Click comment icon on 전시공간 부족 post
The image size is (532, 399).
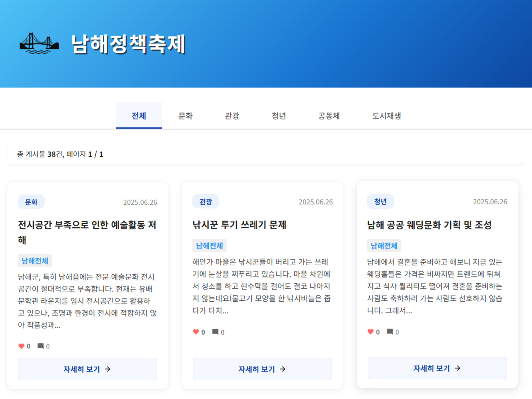[x=41, y=346]
